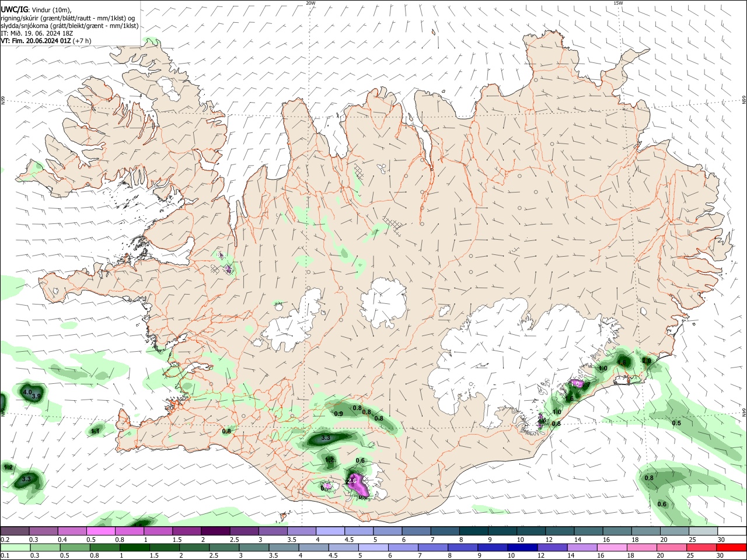
Task: Select the upper-row swatch between 0.2 and 0.3
Action: pyautogui.click(x=15, y=531)
